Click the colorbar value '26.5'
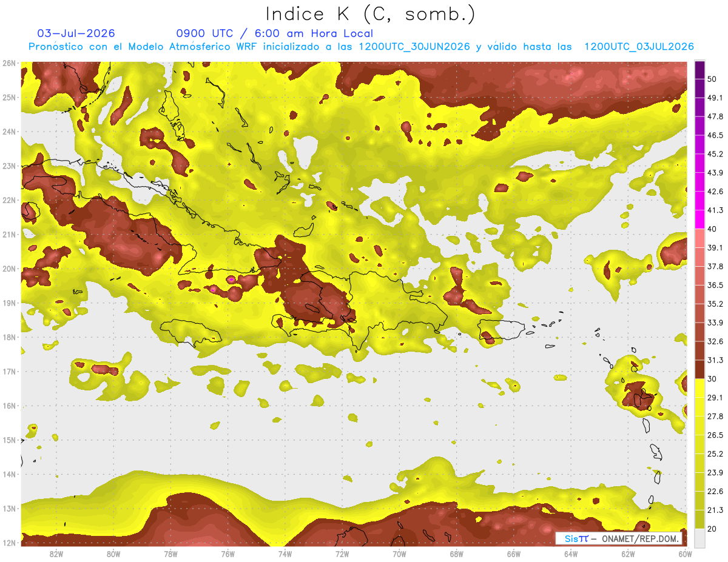This screenshot has height=562, width=728. (715, 435)
